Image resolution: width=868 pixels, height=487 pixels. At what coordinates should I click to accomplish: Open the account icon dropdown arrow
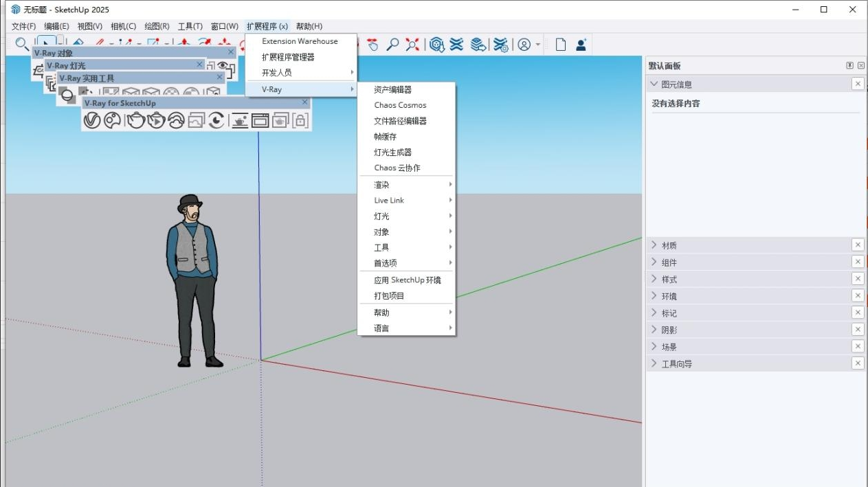[x=538, y=45]
